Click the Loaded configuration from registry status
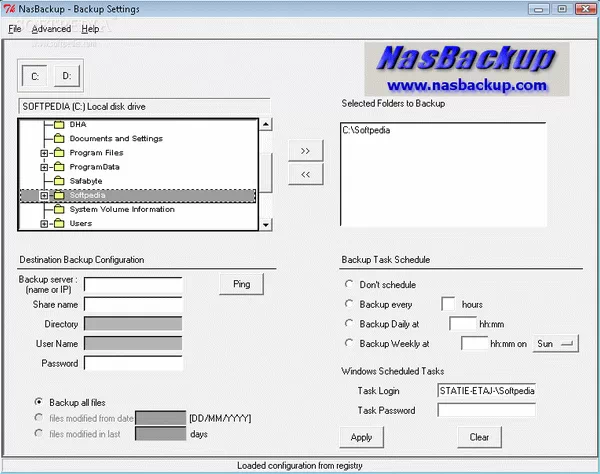This screenshot has width=600, height=474. [x=300, y=466]
